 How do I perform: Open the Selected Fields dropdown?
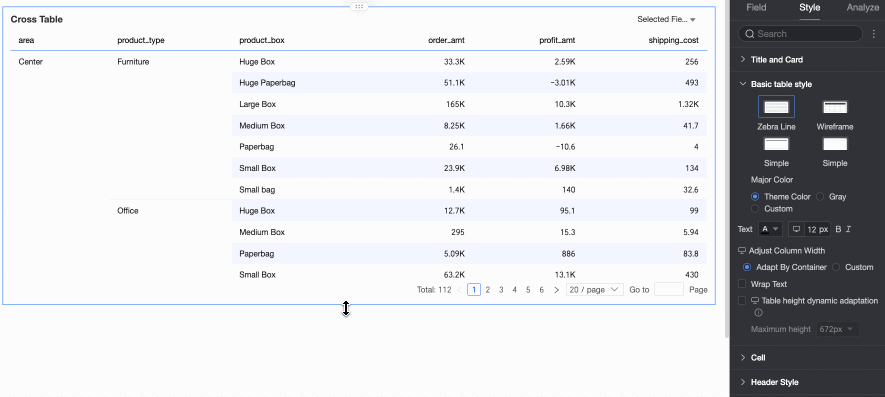click(x=667, y=19)
